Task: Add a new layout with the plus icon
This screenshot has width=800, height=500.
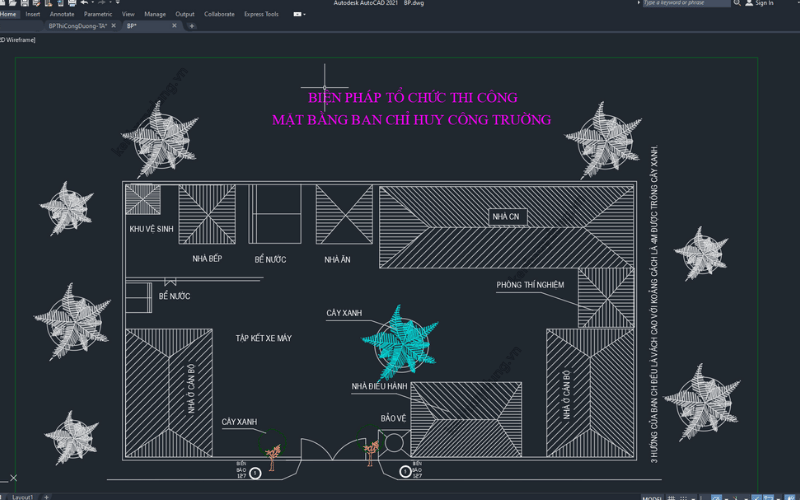Action: point(46,496)
